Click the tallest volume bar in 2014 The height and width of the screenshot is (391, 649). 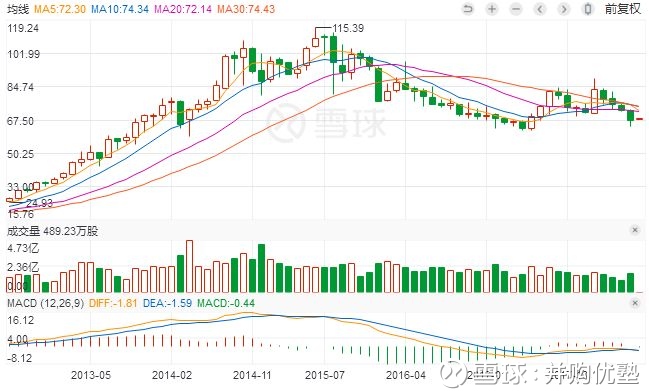pos(190,266)
